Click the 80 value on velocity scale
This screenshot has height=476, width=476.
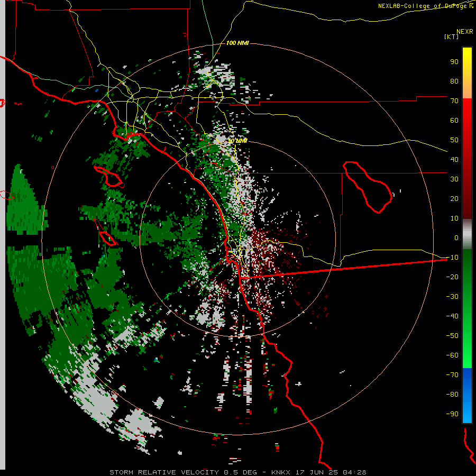(454, 81)
